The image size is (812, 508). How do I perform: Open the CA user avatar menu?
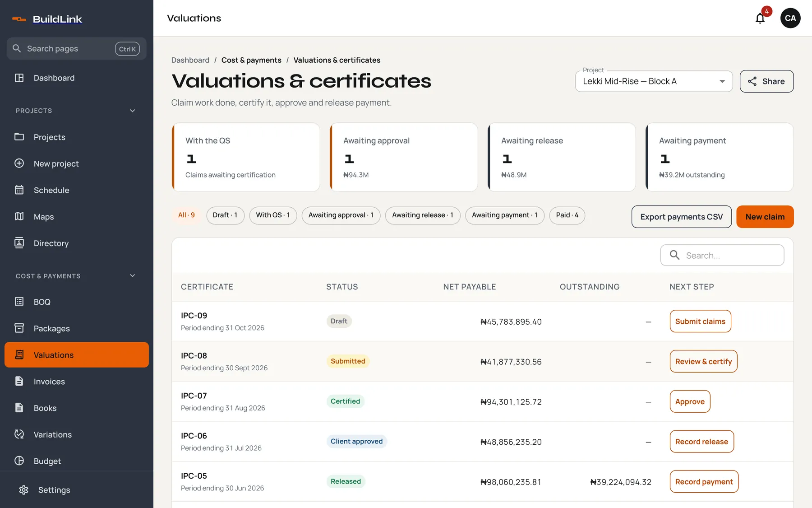coord(790,18)
